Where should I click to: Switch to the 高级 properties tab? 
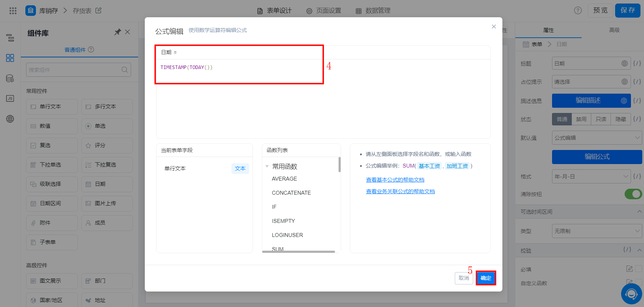coord(614,30)
